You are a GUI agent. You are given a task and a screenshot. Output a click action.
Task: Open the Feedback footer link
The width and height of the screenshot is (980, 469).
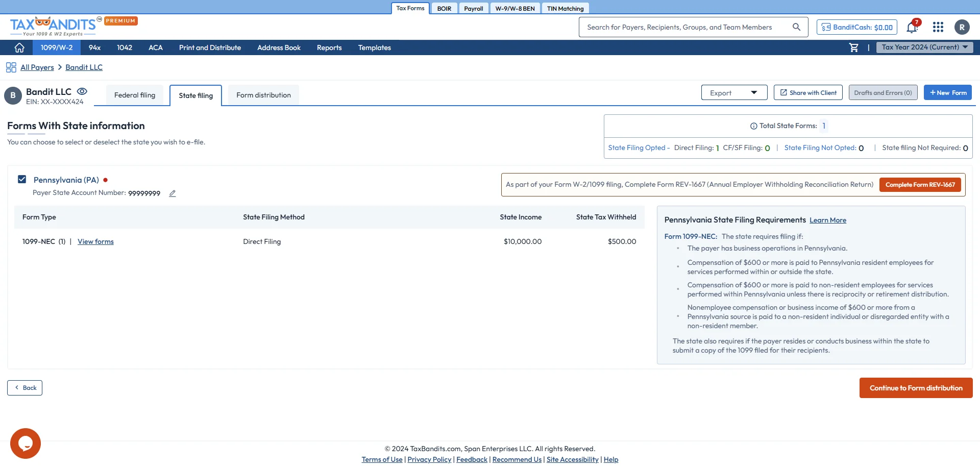(x=472, y=460)
